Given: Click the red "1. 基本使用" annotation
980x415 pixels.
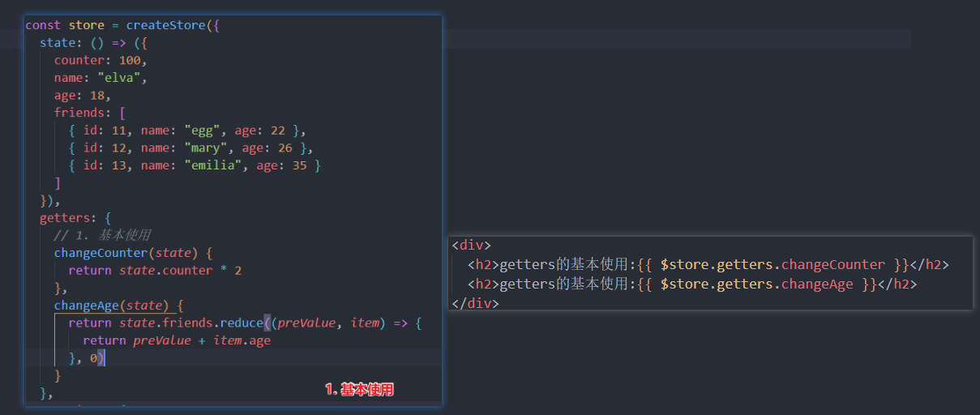Looking at the screenshot, I should (359, 390).
